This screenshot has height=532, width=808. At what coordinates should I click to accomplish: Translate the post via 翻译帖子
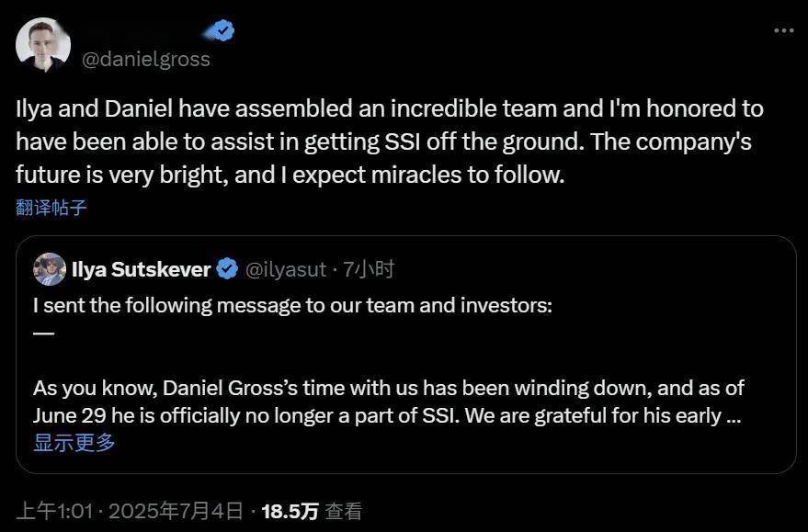click(x=51, y=207)
